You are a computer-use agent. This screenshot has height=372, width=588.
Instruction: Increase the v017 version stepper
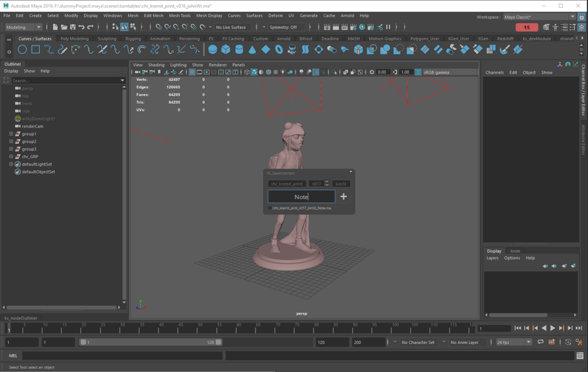tap(327, 182)
